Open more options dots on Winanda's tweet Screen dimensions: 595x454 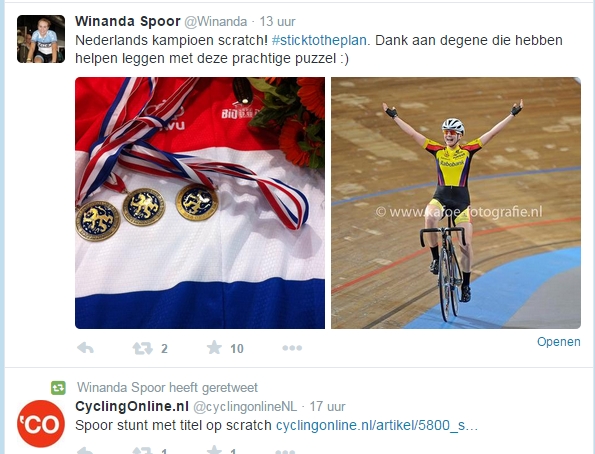click(292, 348)
